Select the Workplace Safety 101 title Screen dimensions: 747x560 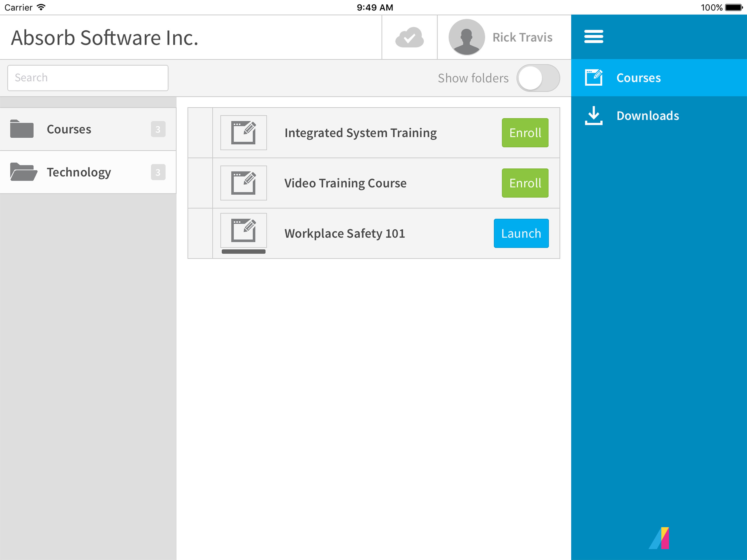click(345, 234)
